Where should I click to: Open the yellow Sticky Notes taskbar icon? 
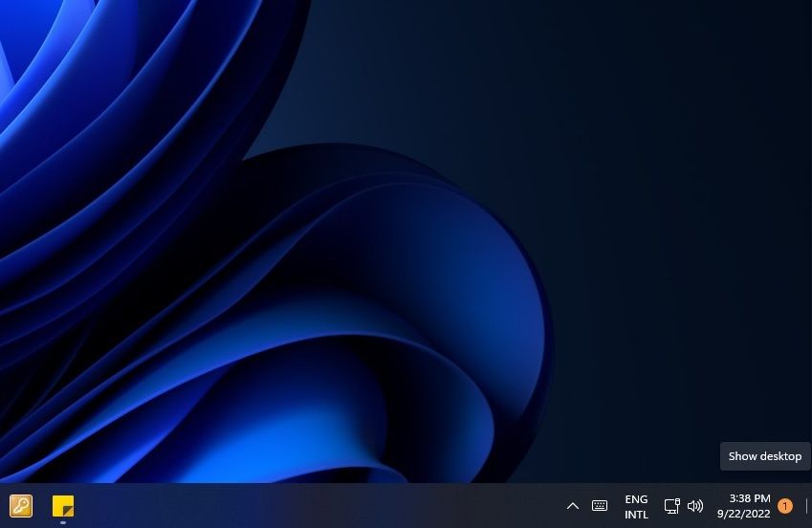63,506
